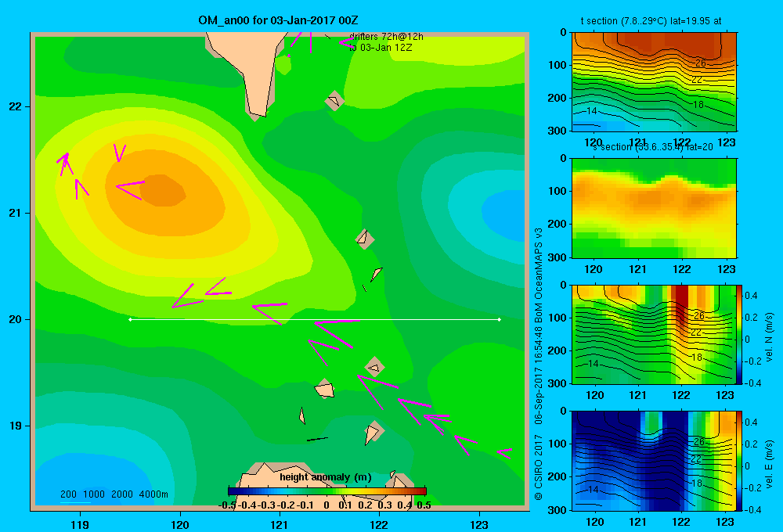Click the "height anomaly (m)" colorbar label
Screen dimensions: 783x532
pyautogui.click(x=326, y=477)
